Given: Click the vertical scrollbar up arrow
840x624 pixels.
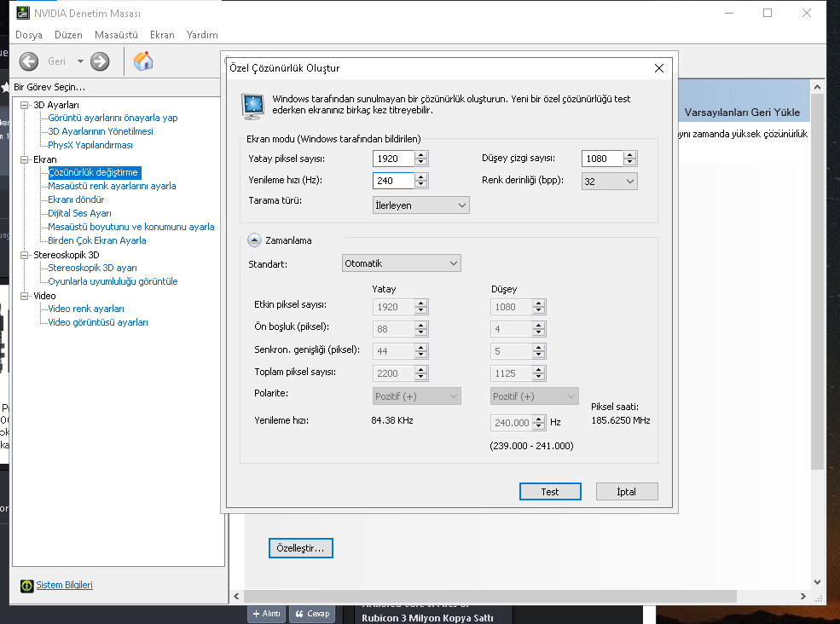Looking at the screenshot, I should 817,87.
